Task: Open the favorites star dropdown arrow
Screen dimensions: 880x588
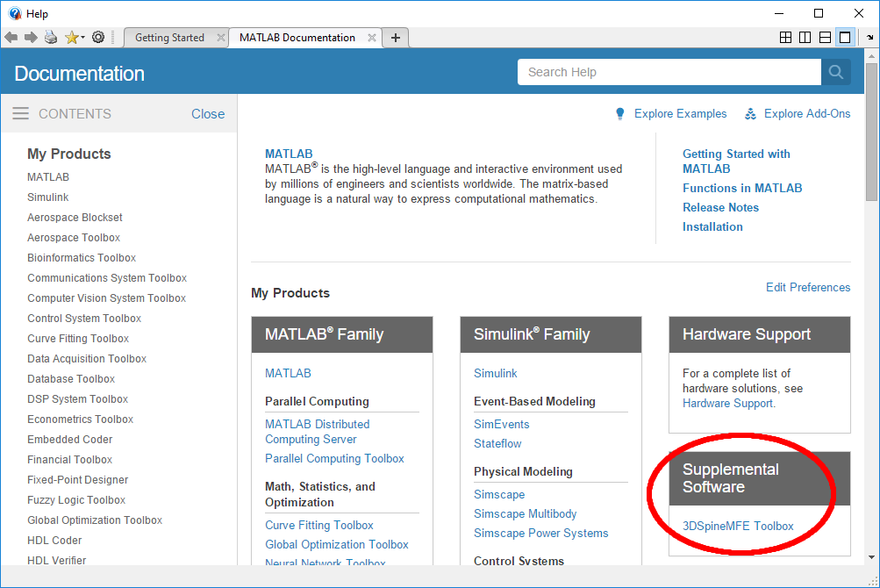Action: pyautogui.click(x=82, y=38)
